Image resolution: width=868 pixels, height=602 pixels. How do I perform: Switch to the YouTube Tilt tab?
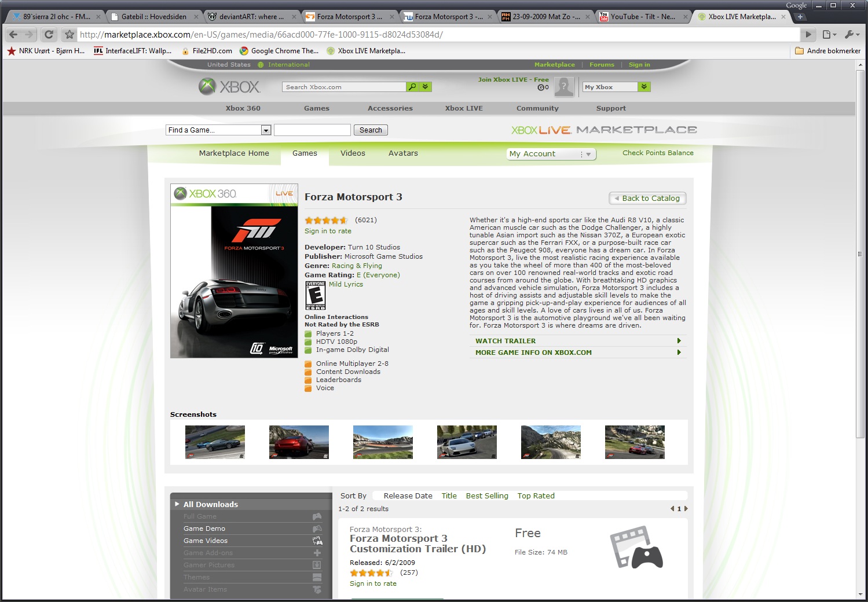[x=642, y=17]
